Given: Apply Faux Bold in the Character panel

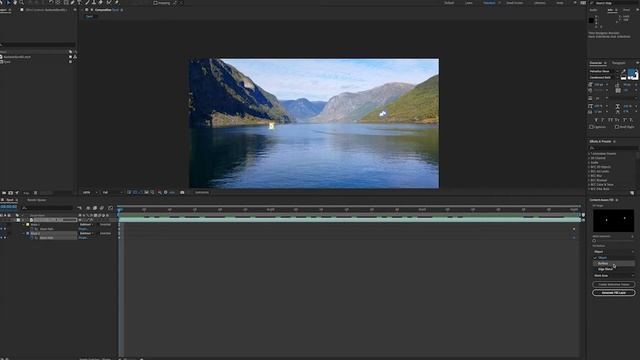Looking at the screenshot, I should [596, 120].
